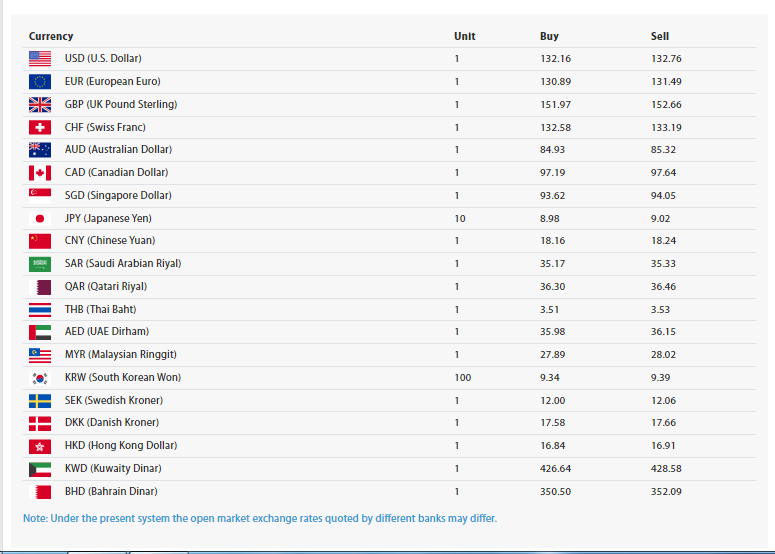Viewport: 775px width, 554px height.
Task: Click the Buy column header
Action: click(549, 36)
